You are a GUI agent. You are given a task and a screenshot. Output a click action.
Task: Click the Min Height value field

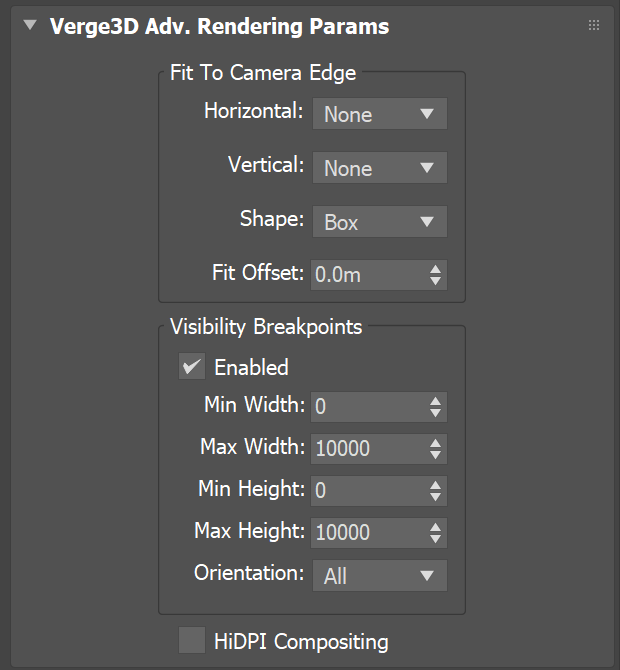coord(370,491)
